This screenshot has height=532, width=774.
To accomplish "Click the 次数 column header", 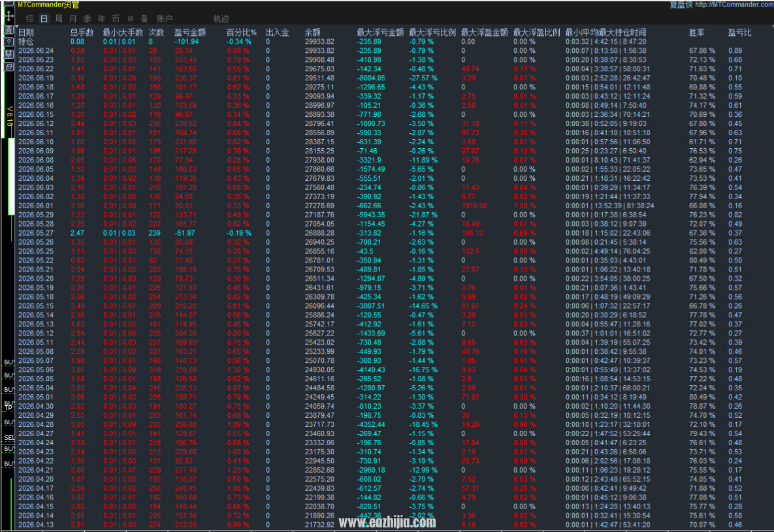I will [156, 33].
